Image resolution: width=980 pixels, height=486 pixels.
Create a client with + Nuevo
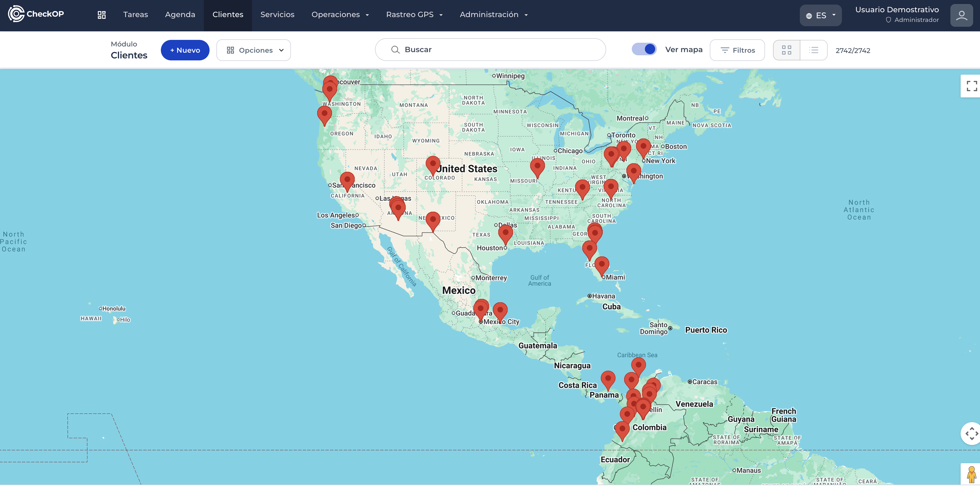185,50
